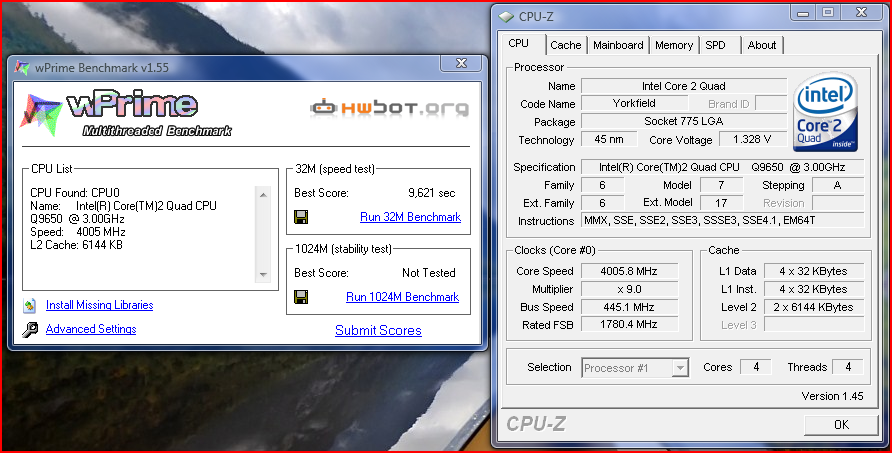Click the Package value Socket 775 LGA
This screenshot has height=453, width=892.
(x=683, y=121)
